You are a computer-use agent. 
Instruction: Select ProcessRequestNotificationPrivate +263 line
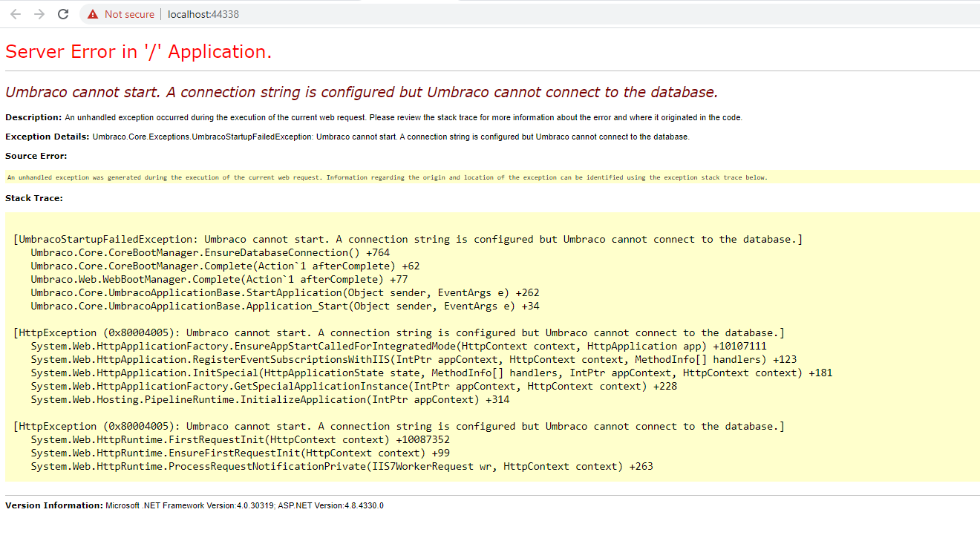tap(342, 466)
